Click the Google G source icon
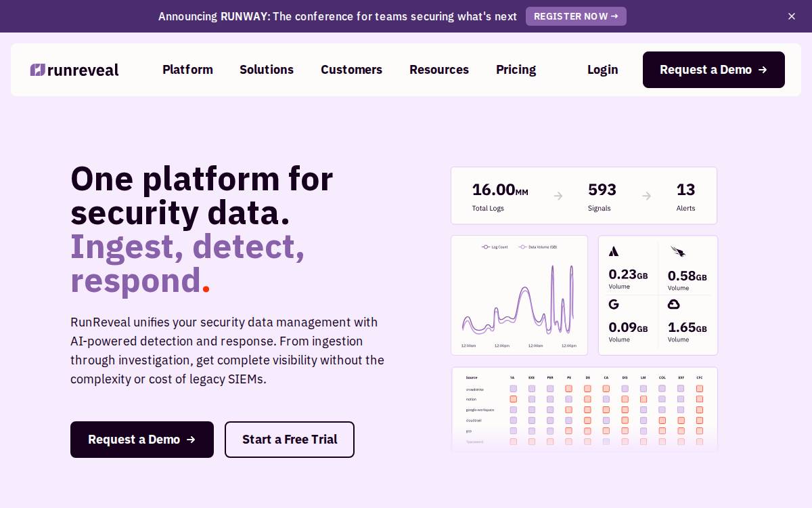 614,304
